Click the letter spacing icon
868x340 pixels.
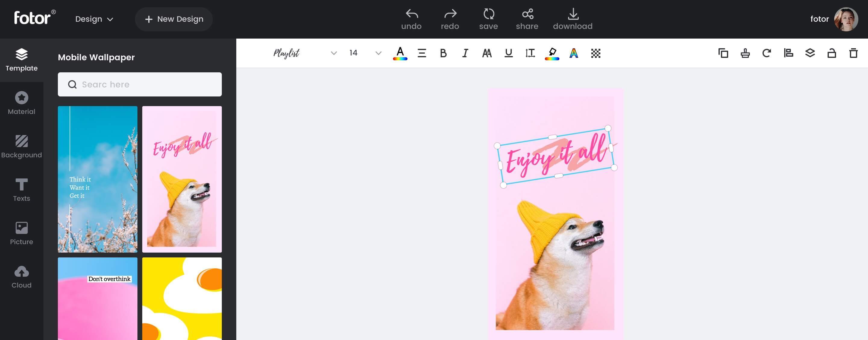pos(530,53)
